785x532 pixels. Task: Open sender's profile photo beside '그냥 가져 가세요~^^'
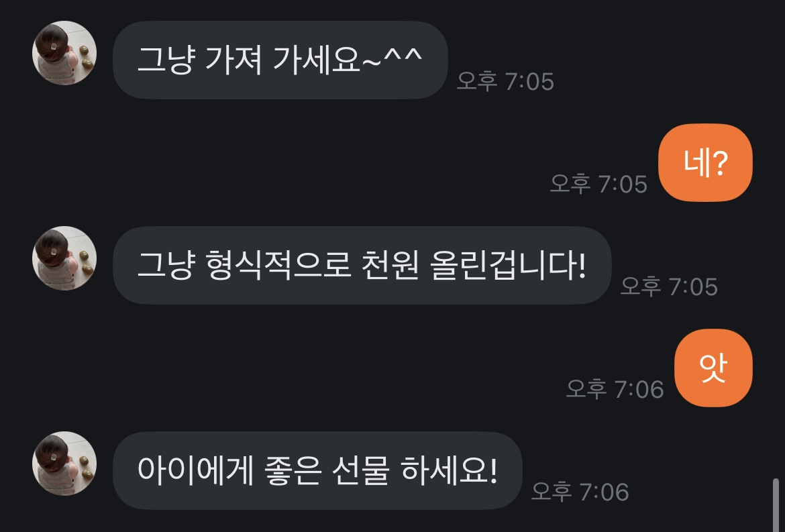64,53
